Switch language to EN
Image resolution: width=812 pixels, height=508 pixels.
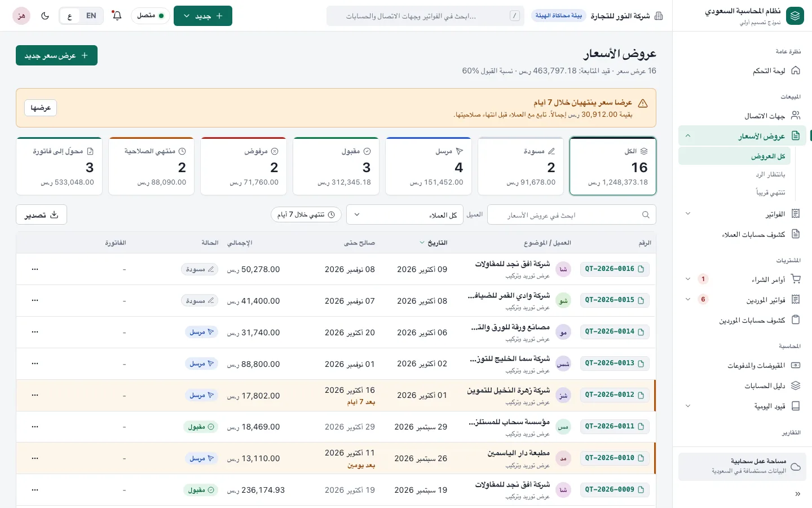91,16
